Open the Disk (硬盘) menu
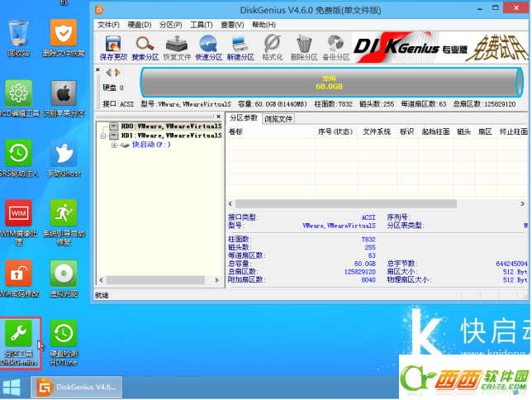532x400 pixels. pyautogui.click(x=140, y=25)
